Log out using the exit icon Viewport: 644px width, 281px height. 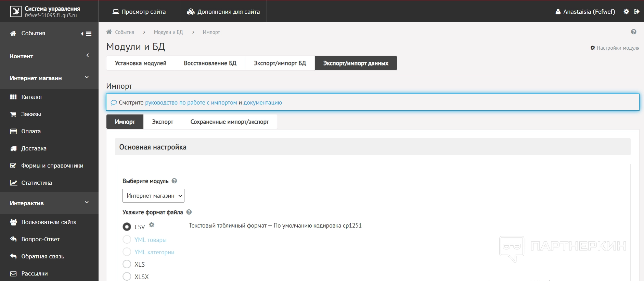click(636, 11)
